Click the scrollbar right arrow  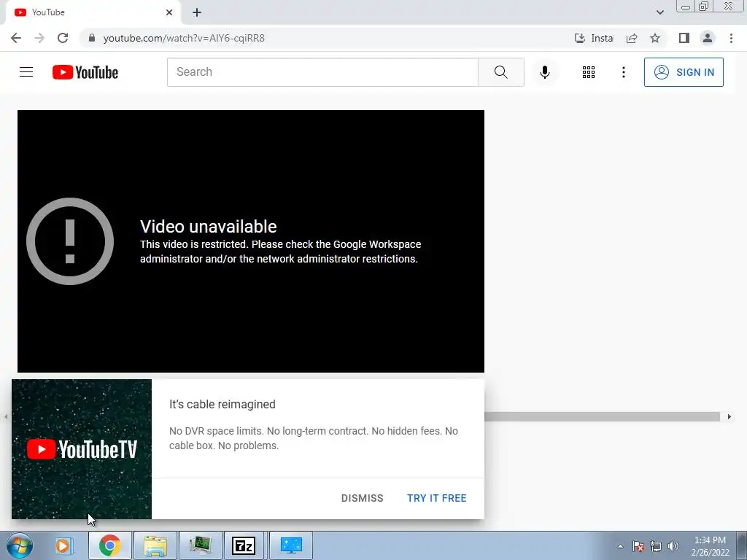click(x=729, y=416)
